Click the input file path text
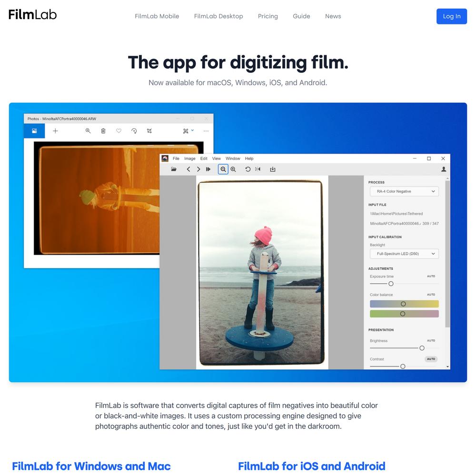Viewport: 476px width, 476px height. click(x=396, y=214)
